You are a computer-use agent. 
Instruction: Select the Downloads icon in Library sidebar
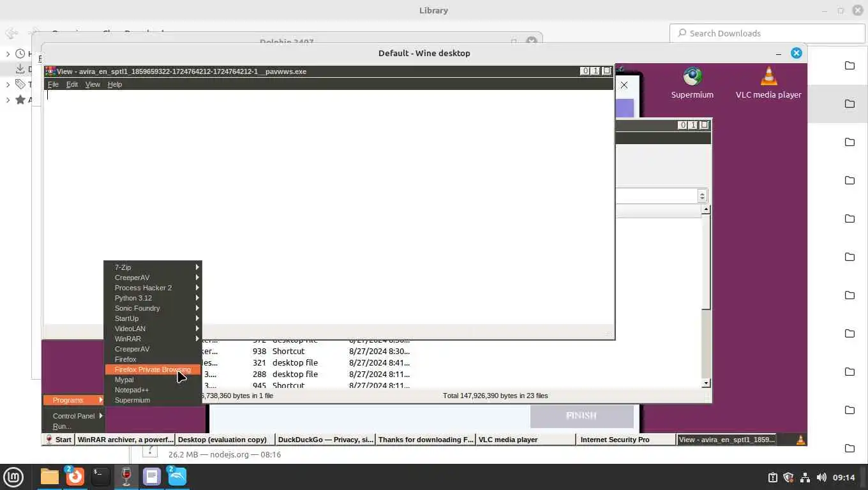pos(20,69)
